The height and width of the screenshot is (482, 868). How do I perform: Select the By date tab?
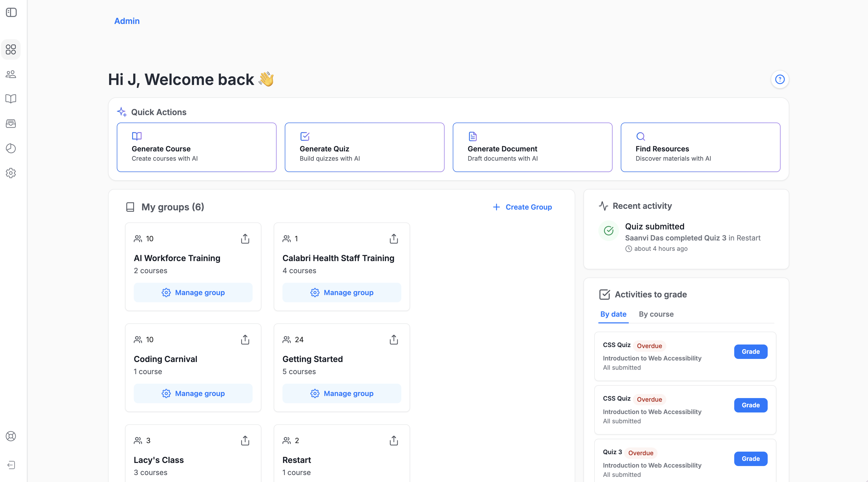[x=613, y=314]
